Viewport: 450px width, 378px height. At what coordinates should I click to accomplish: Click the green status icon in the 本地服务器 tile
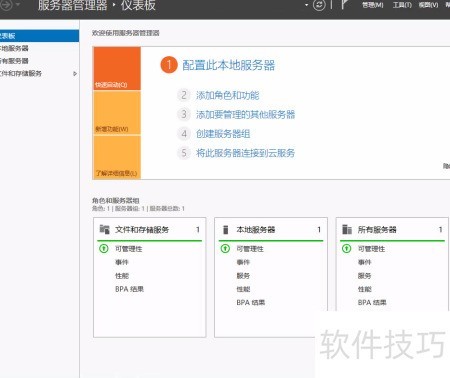225,249
